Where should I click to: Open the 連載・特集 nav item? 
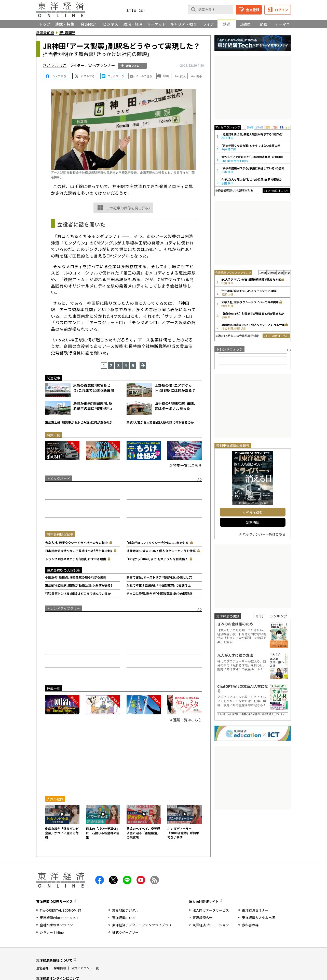[x=65, y=24]
